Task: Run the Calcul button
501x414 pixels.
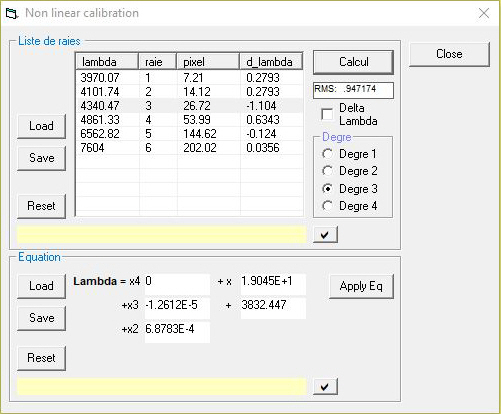Action: point(353,62)
